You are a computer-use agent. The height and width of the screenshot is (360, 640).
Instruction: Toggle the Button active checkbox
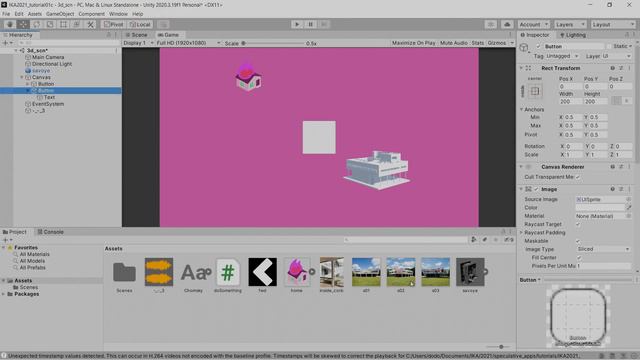click(x=538, y=47)
